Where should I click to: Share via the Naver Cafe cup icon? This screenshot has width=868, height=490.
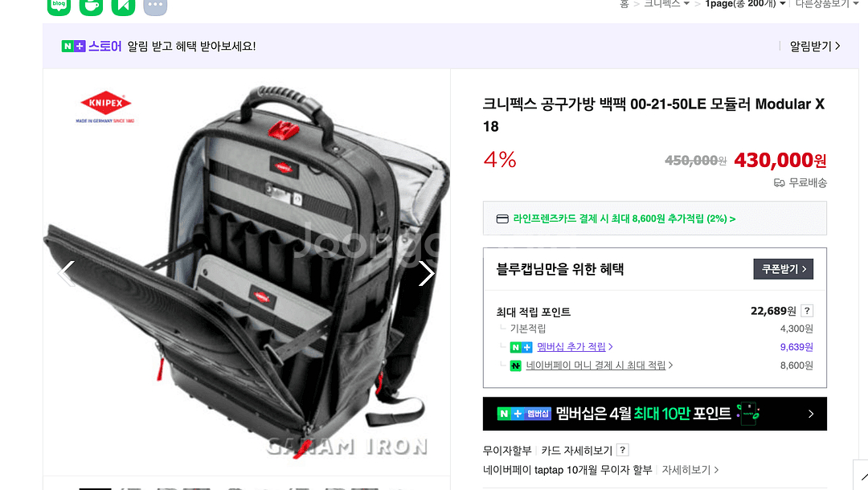[92, 6]
